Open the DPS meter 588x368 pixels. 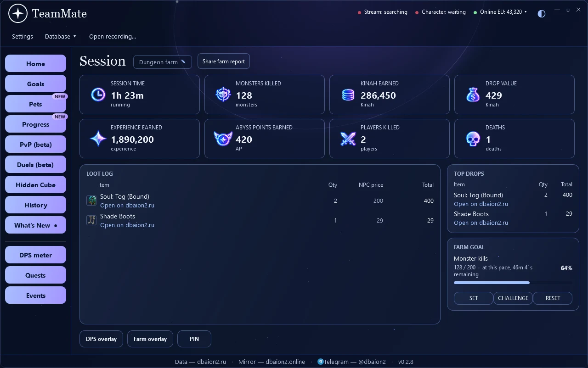[x=35, y=255]
